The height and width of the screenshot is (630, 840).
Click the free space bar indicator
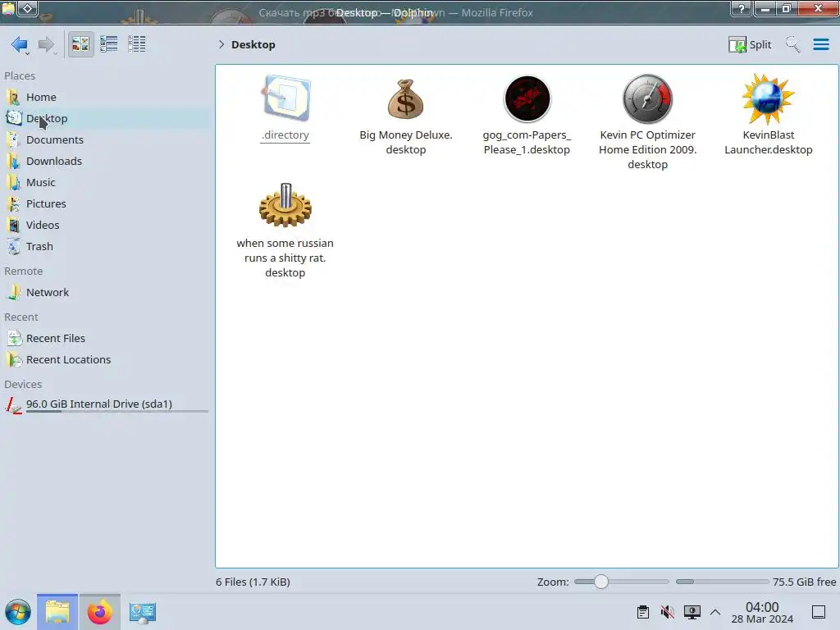(722, 582)
